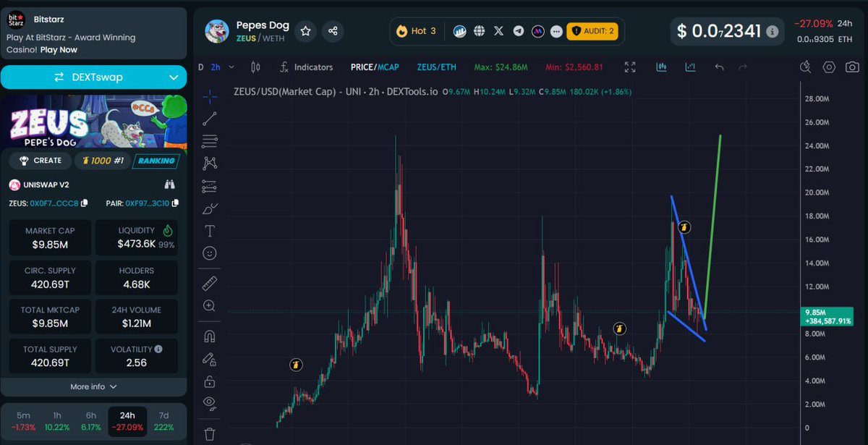Select the D timeframe

[x=201, y=67]
